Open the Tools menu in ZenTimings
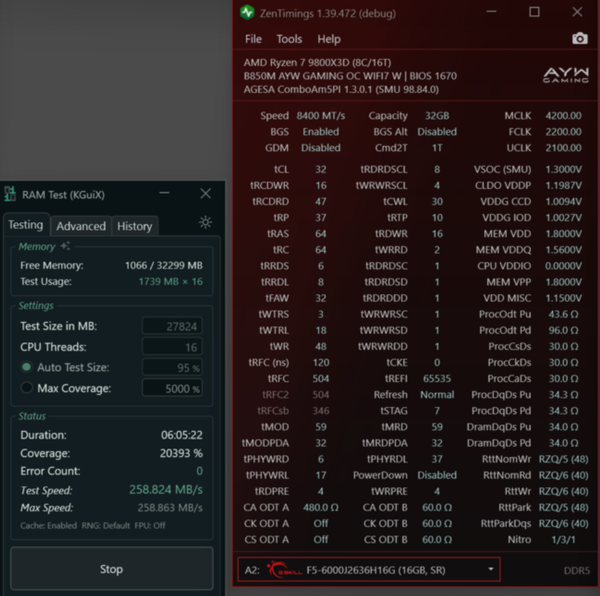Screen dimensions: 600x596 click(289, 39)
